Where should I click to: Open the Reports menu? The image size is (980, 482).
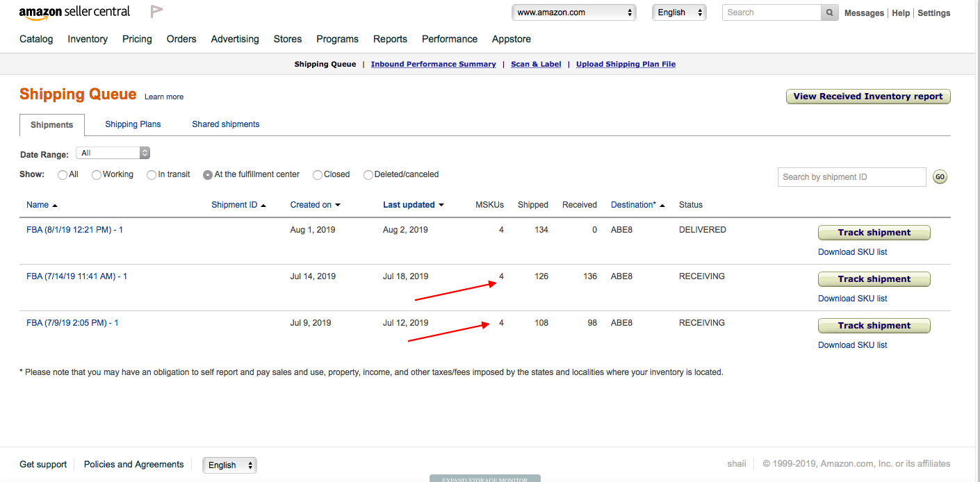pyautogui.click(x=390, y=39)
